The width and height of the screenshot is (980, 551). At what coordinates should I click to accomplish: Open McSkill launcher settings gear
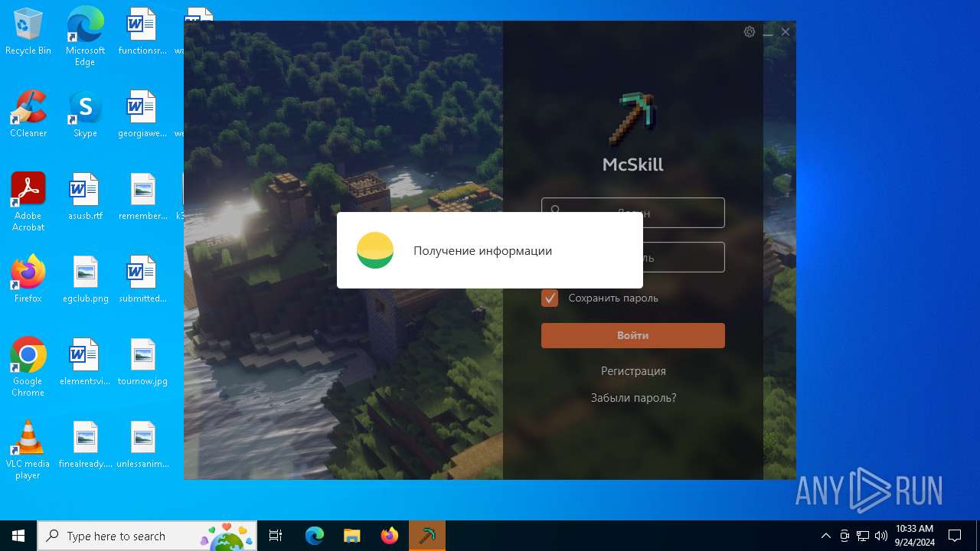[750, 32]
